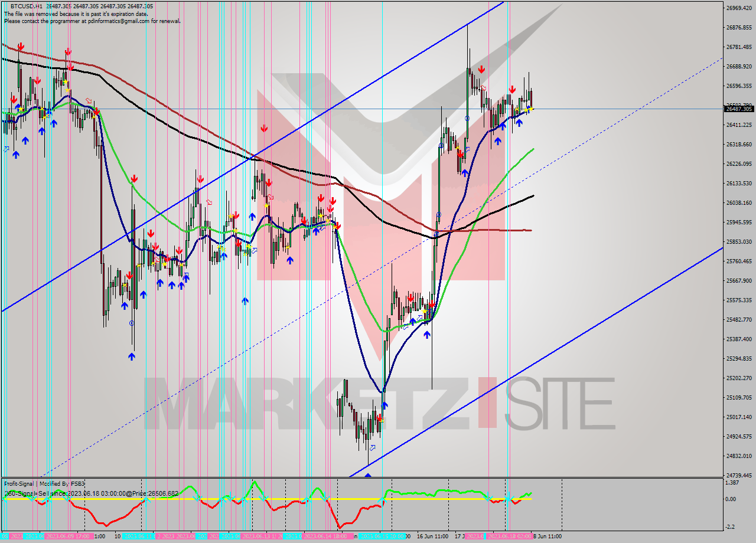Click the 26133.530 price axis label
Screen dimensions: 756x543
pos(739,184)
